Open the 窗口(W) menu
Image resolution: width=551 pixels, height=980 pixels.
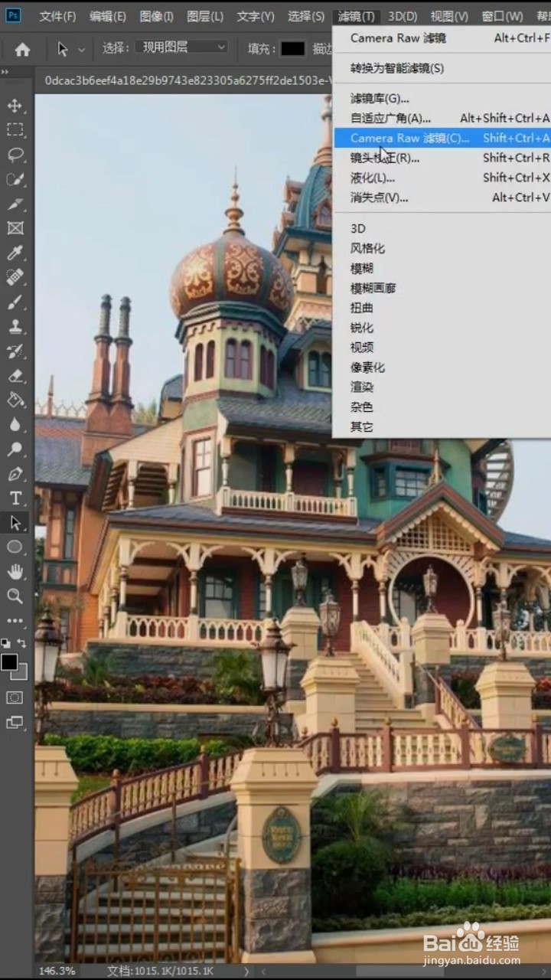click(502, 16)
